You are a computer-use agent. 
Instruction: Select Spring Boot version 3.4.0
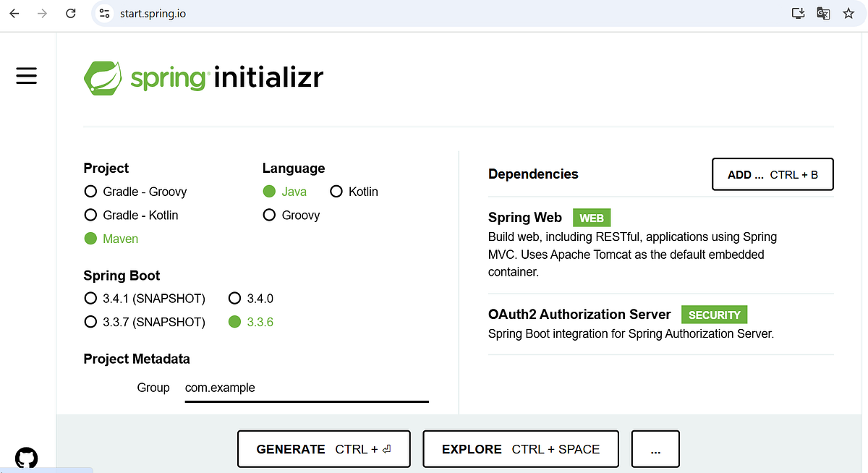[251, 298]
